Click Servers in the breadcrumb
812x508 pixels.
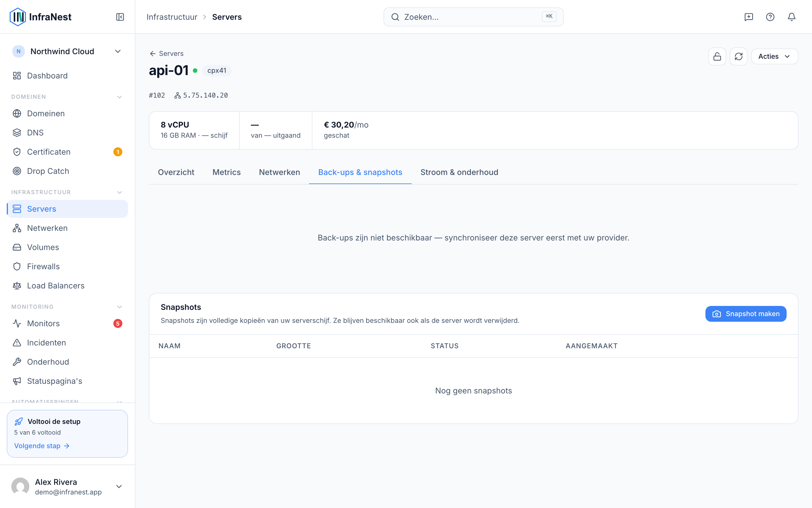(227, 17)
